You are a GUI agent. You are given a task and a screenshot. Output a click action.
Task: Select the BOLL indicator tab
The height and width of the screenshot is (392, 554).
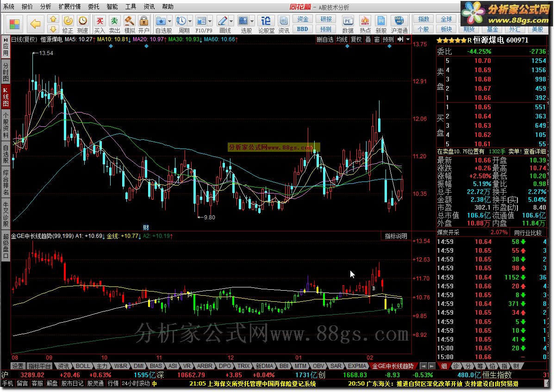tap(83, 366)
